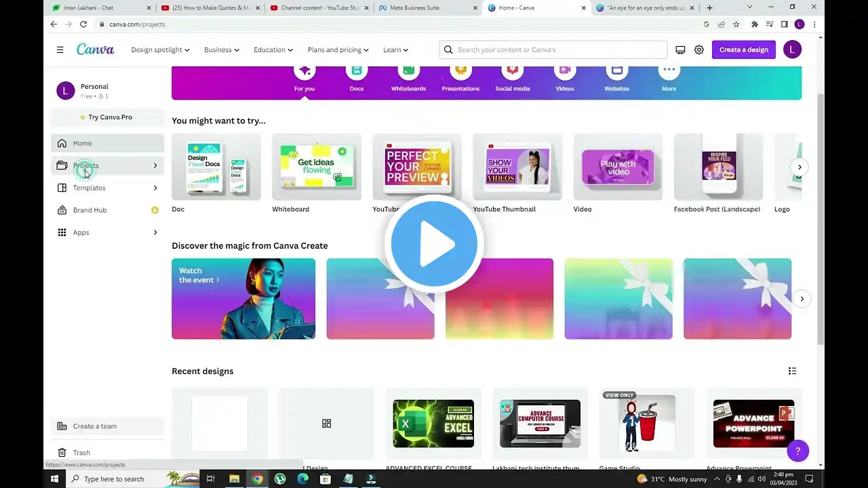Expand the Projects submenu arrow
Viewport: 868px width, 488px height.
click(x=155, y=165)
